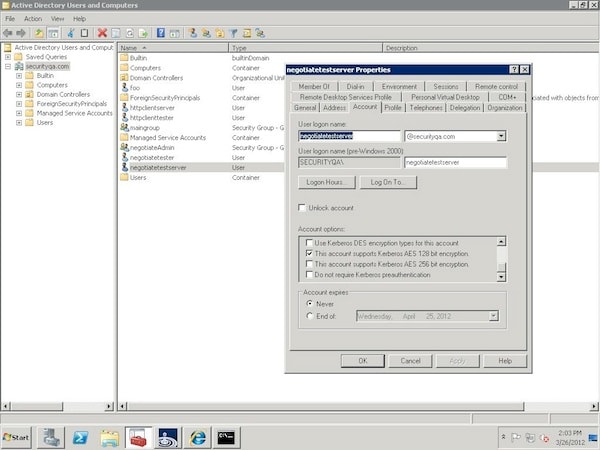Click the User logon name text field
This screenshot has height=450, width=600.
(x=348, y=136)
